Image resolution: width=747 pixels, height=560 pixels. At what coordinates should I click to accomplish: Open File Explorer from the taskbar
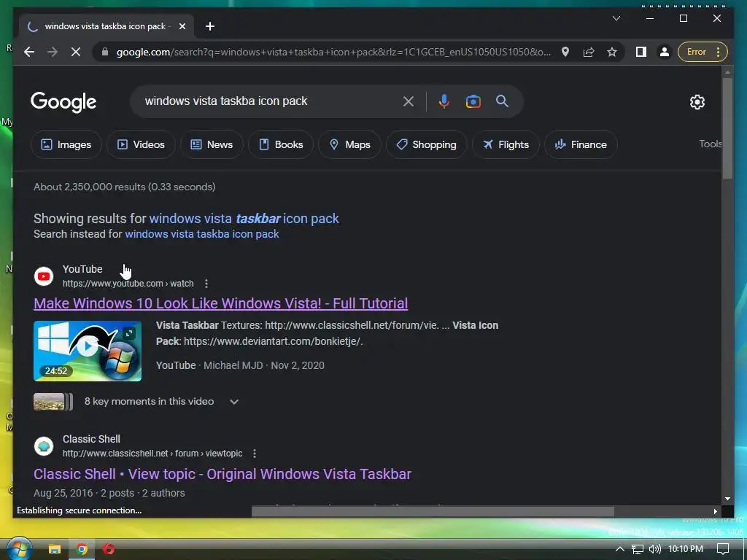54,550
